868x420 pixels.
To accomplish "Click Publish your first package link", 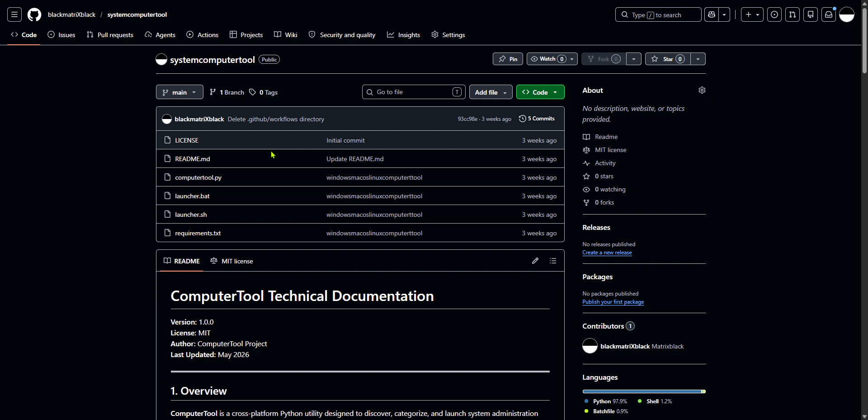I will 613,302.
